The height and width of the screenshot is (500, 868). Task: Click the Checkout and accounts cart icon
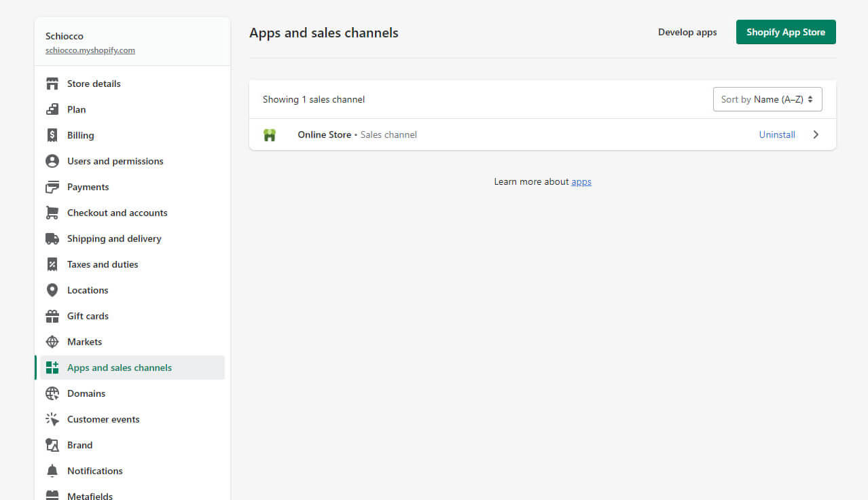[x=52, y=213]
